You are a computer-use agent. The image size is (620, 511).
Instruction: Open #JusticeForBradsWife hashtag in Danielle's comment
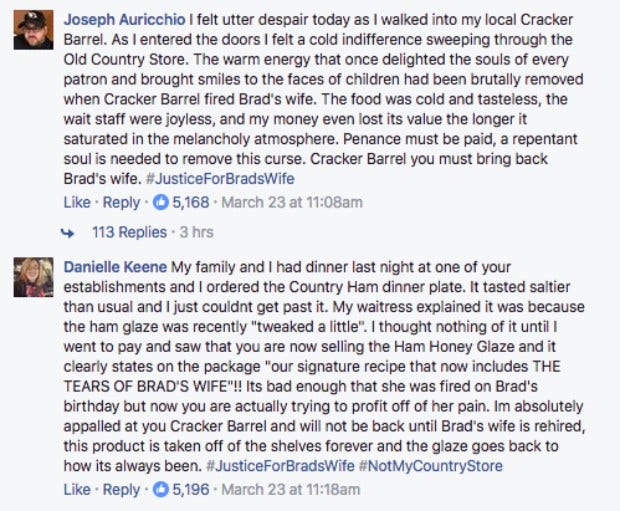[x=280, y=466]
